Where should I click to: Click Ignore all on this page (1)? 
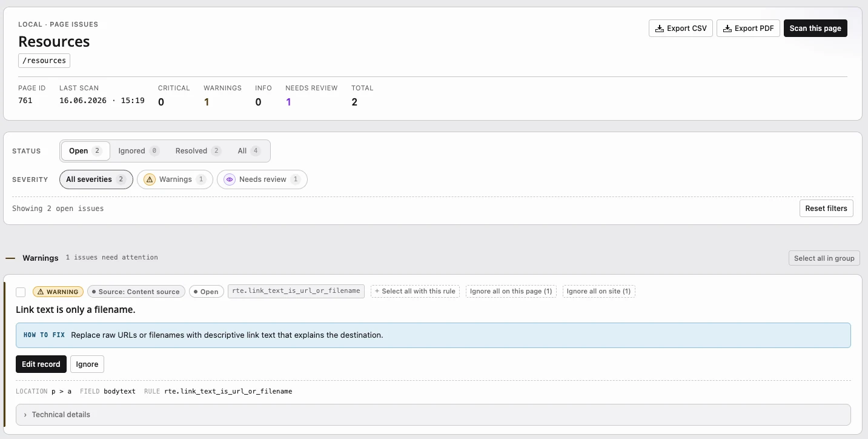tap(511, 292)
